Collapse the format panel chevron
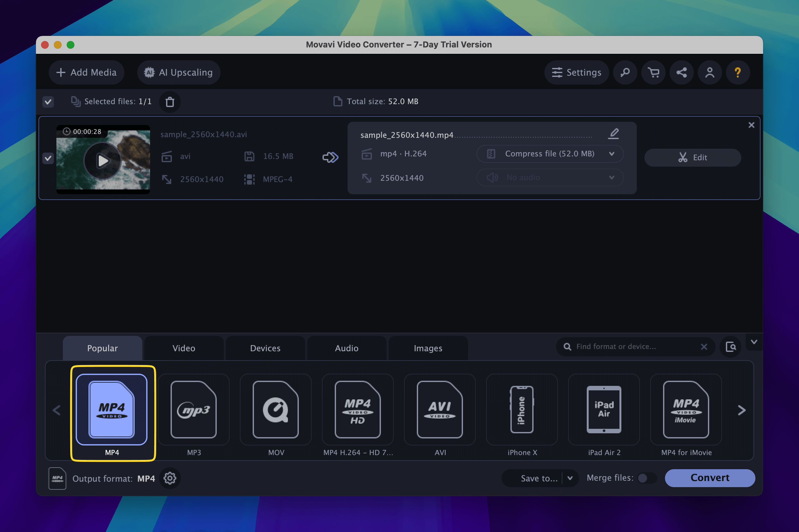 754,342
